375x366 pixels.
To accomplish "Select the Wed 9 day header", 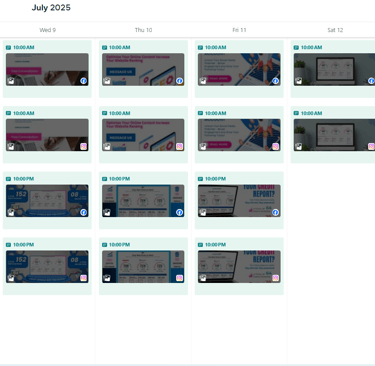I will point(48,30).
